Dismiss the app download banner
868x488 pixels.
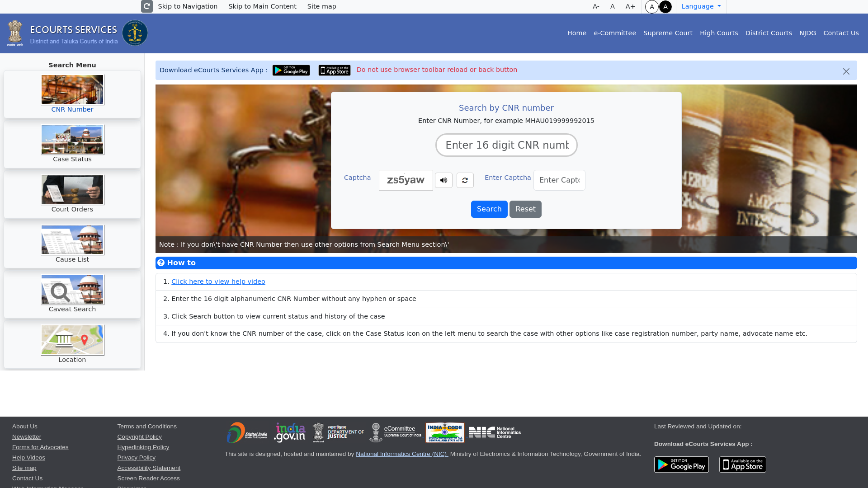tap(846, 71)
